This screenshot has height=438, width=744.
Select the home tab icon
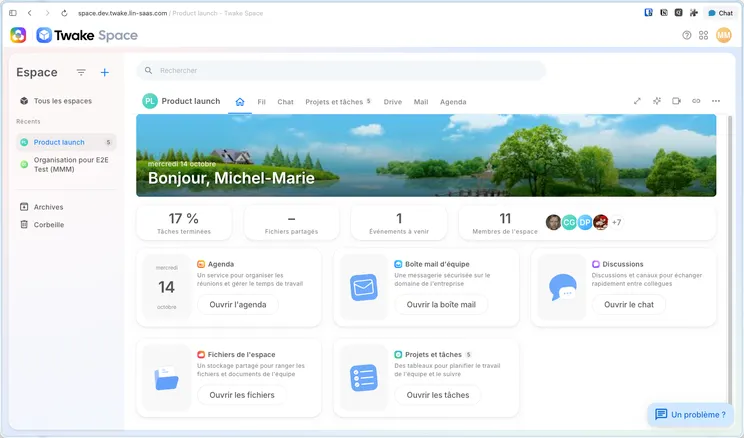[x=240, y=102]
